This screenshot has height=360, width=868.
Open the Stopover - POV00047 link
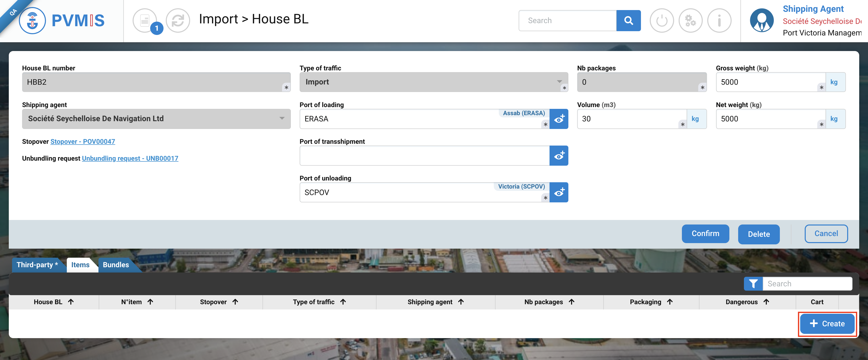coord(83,142)
